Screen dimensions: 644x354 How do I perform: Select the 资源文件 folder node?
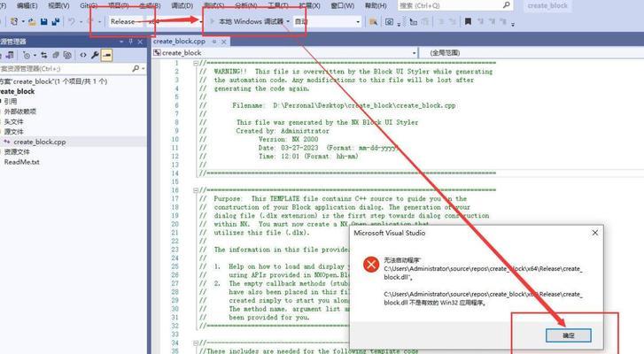pyautogui.click(x=17, y=151)
